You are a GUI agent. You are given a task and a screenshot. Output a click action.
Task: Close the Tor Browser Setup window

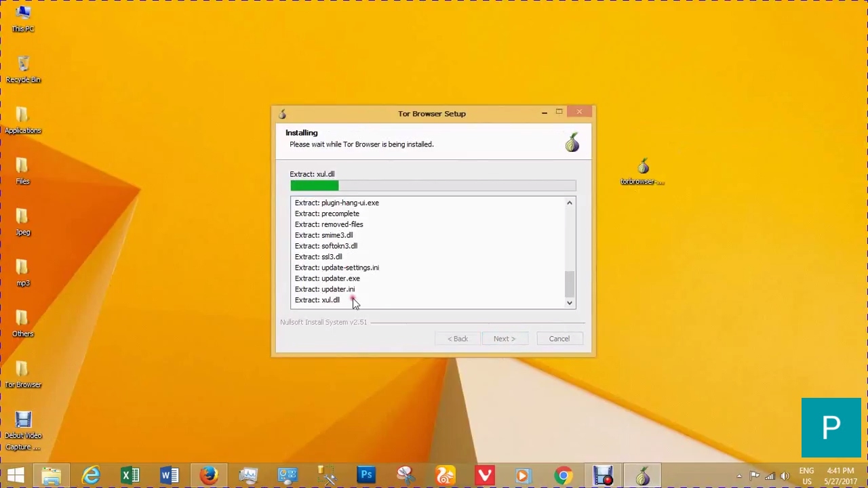(x=579, y=112)
